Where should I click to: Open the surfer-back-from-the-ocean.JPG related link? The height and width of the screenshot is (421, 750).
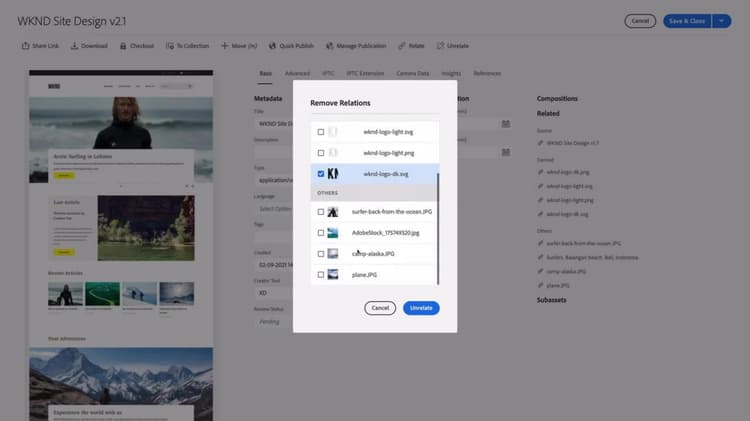coord(584,244)
